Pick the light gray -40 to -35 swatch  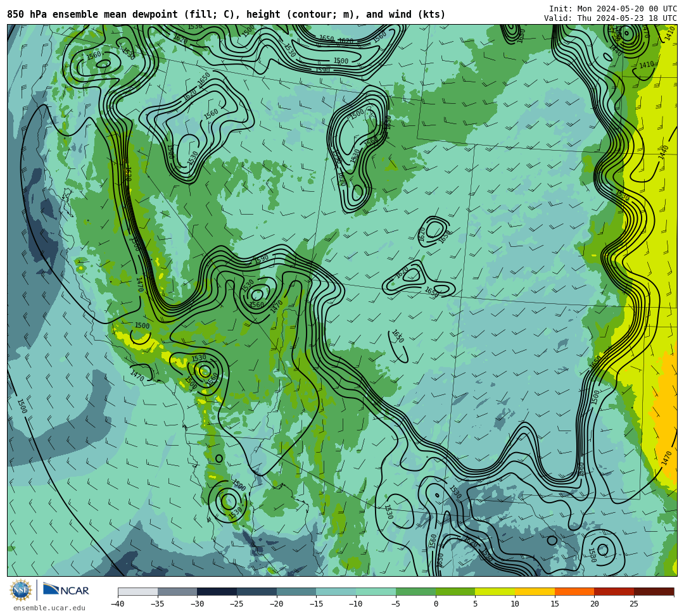click(137, 591)
